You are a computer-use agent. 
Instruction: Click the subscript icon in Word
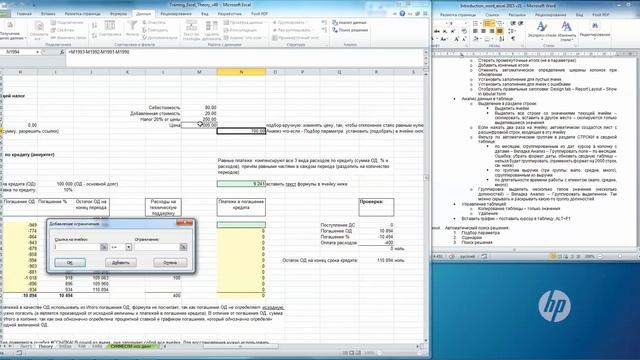click(445, 31)
